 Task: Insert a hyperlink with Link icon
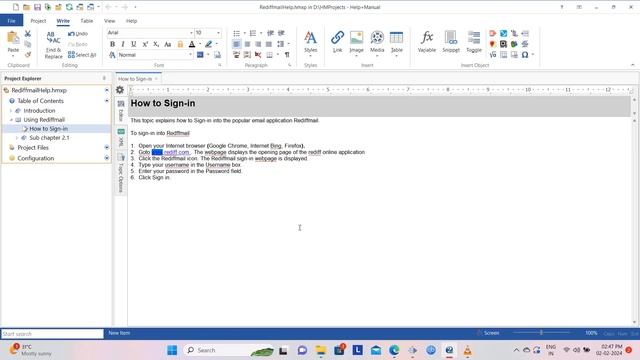[337, 42]
